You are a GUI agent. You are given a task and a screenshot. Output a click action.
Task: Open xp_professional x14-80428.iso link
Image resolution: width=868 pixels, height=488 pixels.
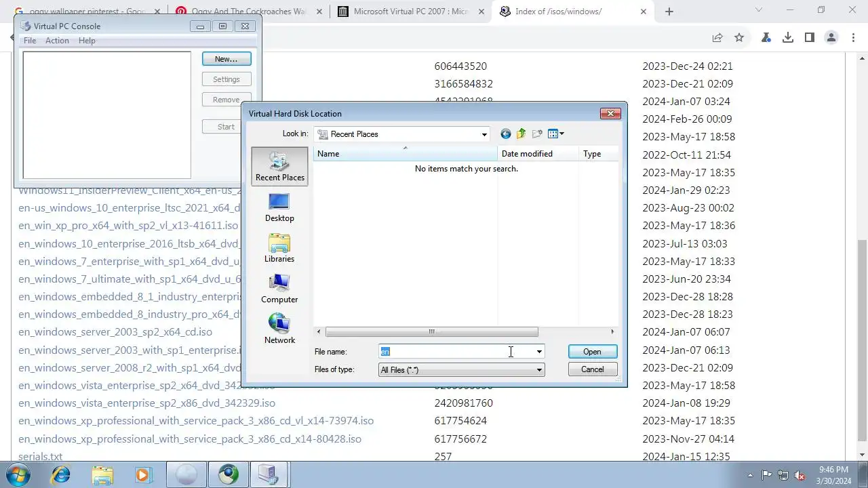pyautogui.click(x=190, y=439)
